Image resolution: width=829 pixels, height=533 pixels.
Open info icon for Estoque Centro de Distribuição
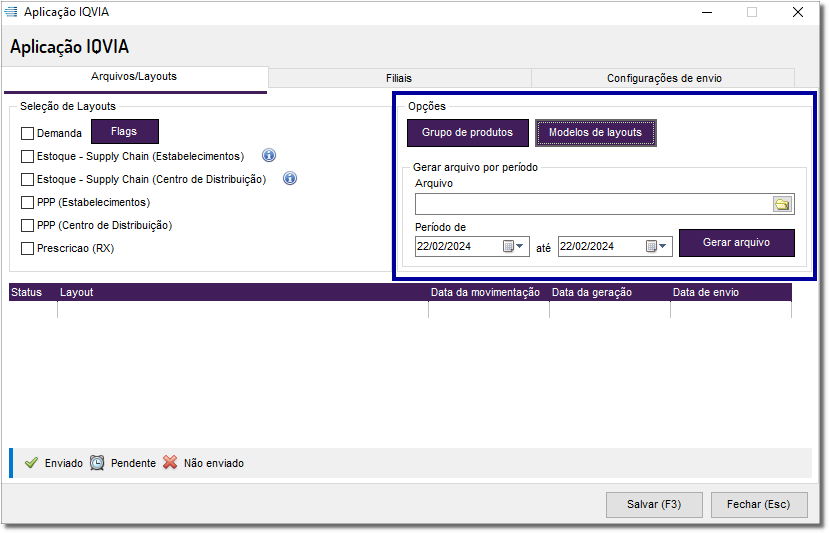pos(290,179)
